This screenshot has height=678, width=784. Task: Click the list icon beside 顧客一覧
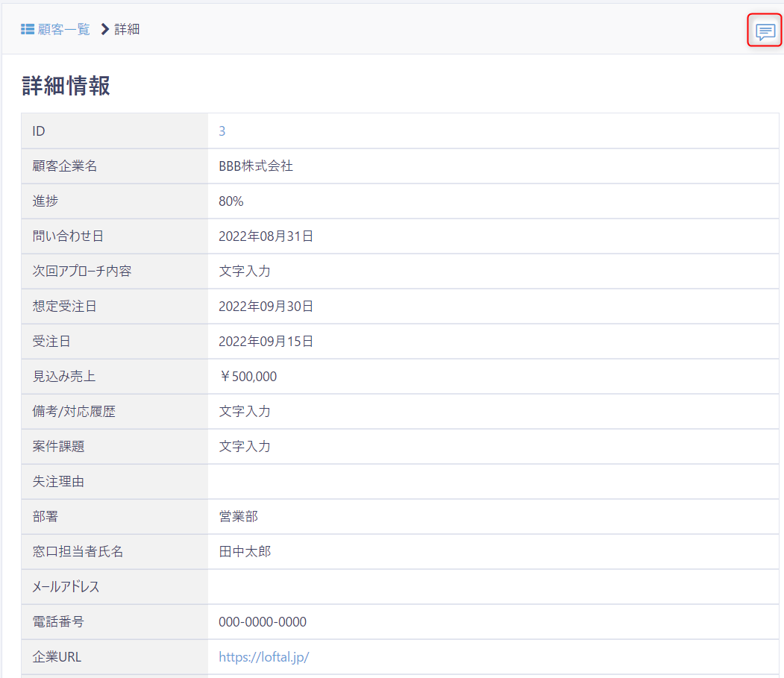point(28,29)
